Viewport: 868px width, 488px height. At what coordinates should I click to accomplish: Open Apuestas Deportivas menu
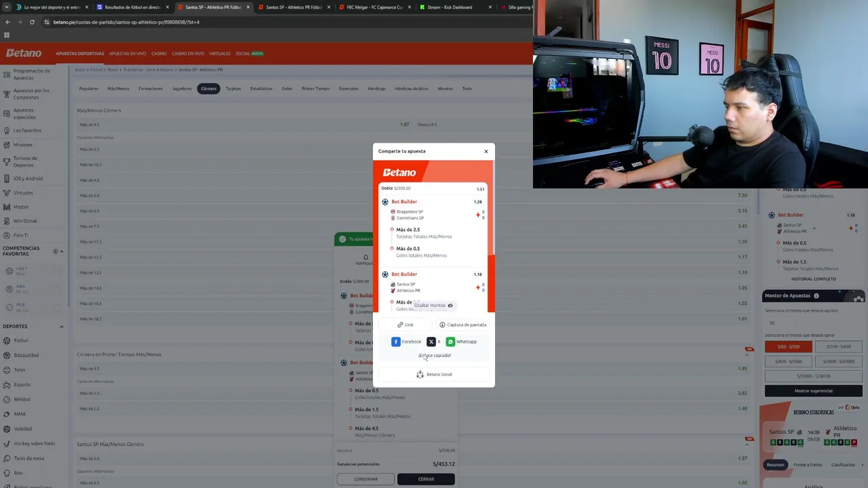pyautogui.click(x=80, y=54)
